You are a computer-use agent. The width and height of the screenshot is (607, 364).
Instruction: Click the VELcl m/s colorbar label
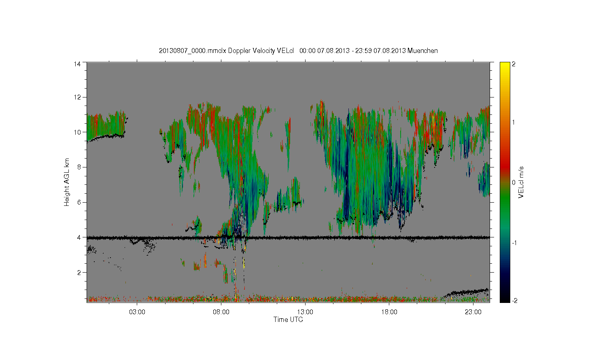(x=521, y=182)
